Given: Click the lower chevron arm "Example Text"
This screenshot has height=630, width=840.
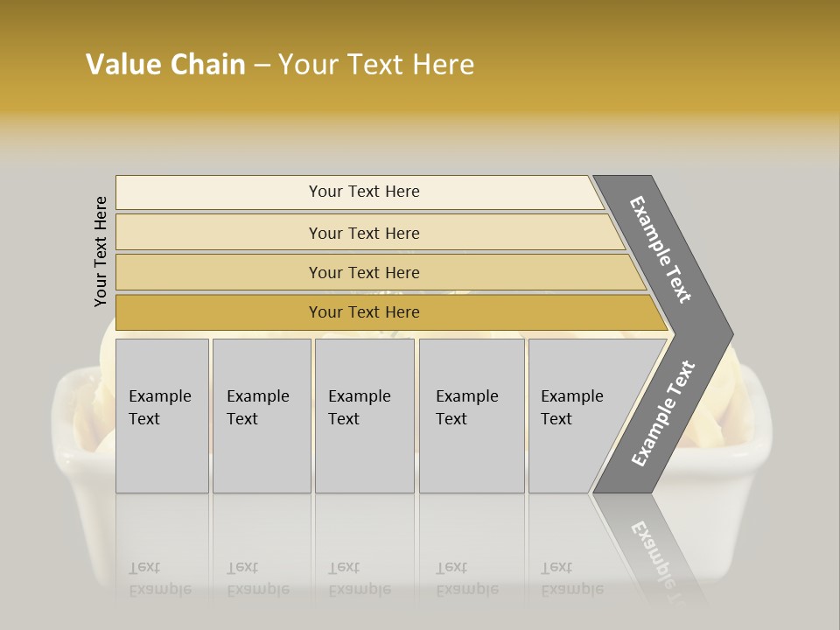Looking at the screenshot, I should click(662, 414).
